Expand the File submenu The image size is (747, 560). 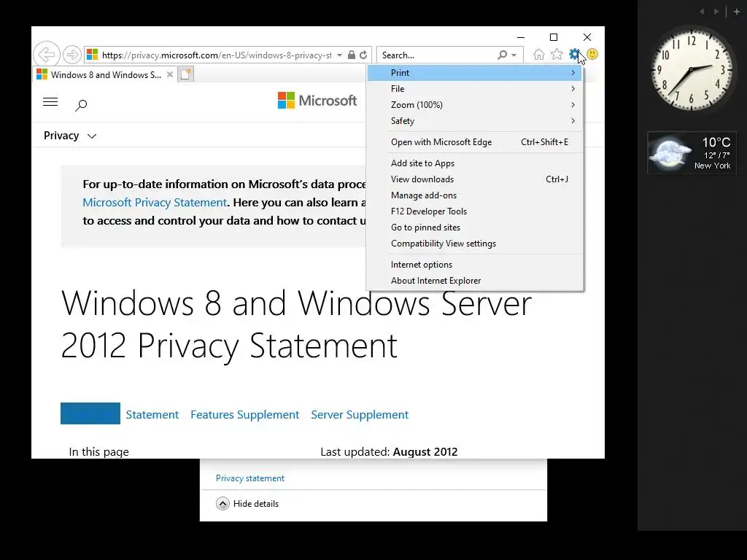click(x=474, y=88)
